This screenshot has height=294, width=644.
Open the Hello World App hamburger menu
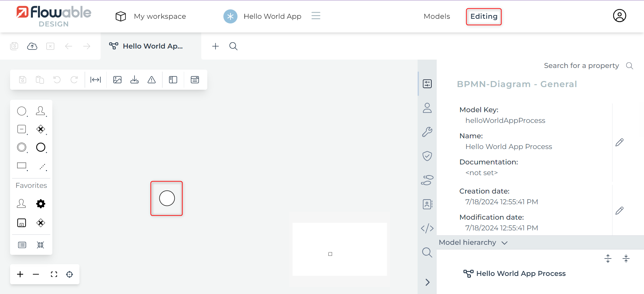click(x=316, y=16)
